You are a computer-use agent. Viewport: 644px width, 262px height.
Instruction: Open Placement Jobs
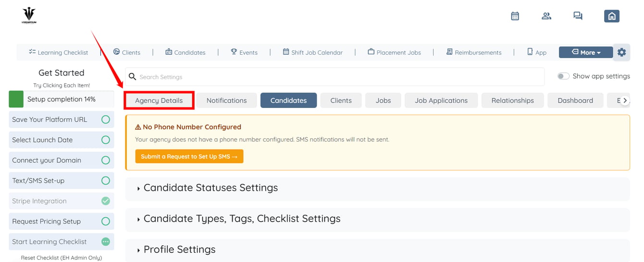click(394, 52)
